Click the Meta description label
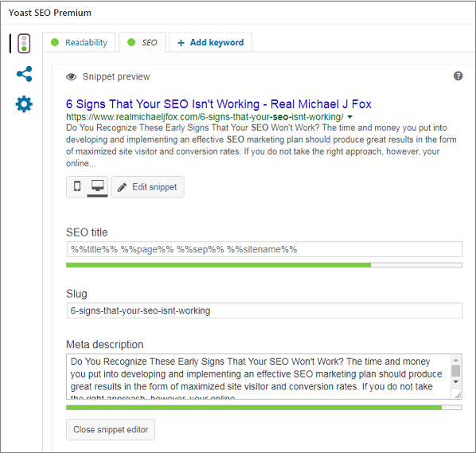This screenshot has height=453, width=476. [105, 345]
